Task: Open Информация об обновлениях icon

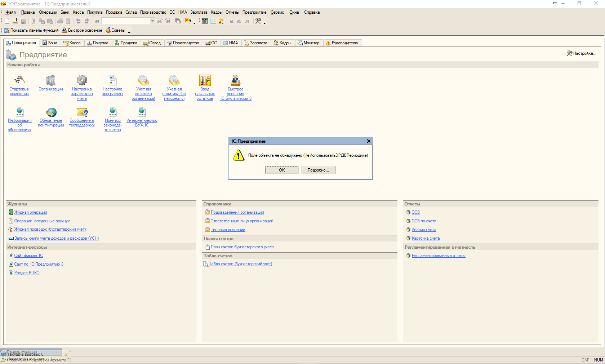Action: click(x=20, y=112)
